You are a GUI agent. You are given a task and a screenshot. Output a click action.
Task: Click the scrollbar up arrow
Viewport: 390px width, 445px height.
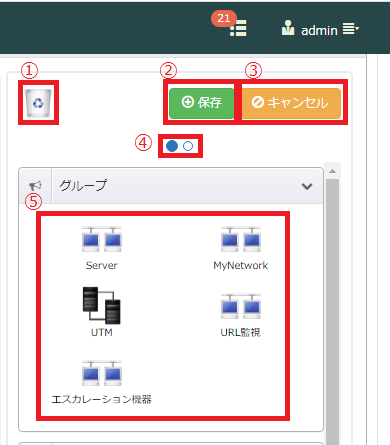[x=332, y=171]
